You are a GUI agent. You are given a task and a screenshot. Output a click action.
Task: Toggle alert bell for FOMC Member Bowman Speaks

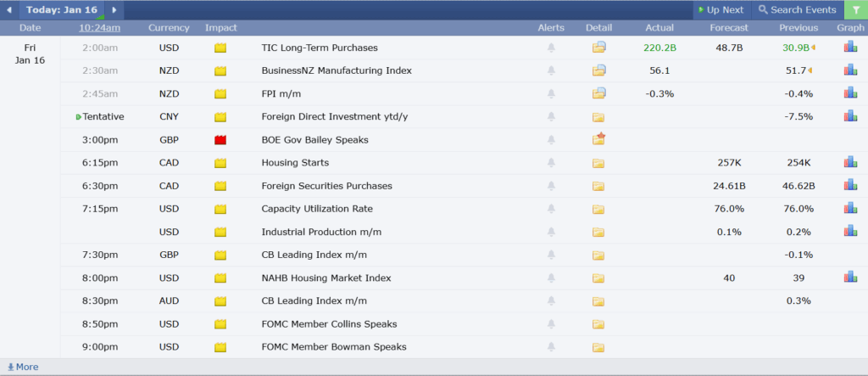point(552,346)
